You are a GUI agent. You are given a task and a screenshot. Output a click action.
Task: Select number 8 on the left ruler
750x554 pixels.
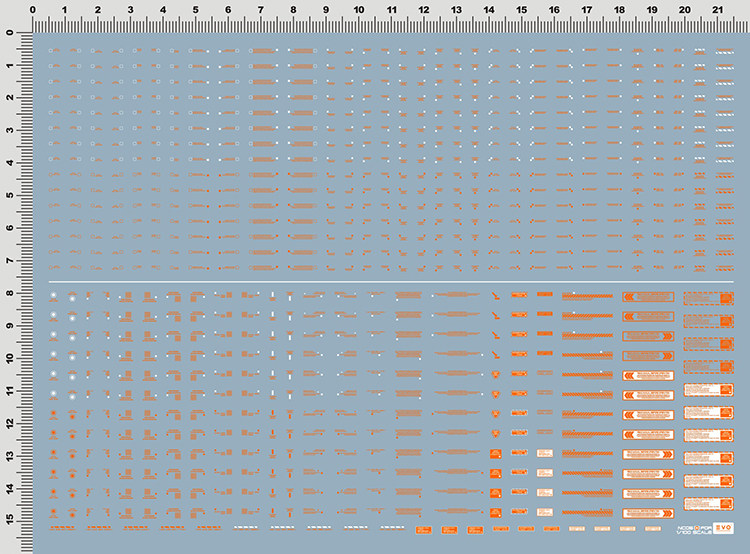click(x=10, y=293)
